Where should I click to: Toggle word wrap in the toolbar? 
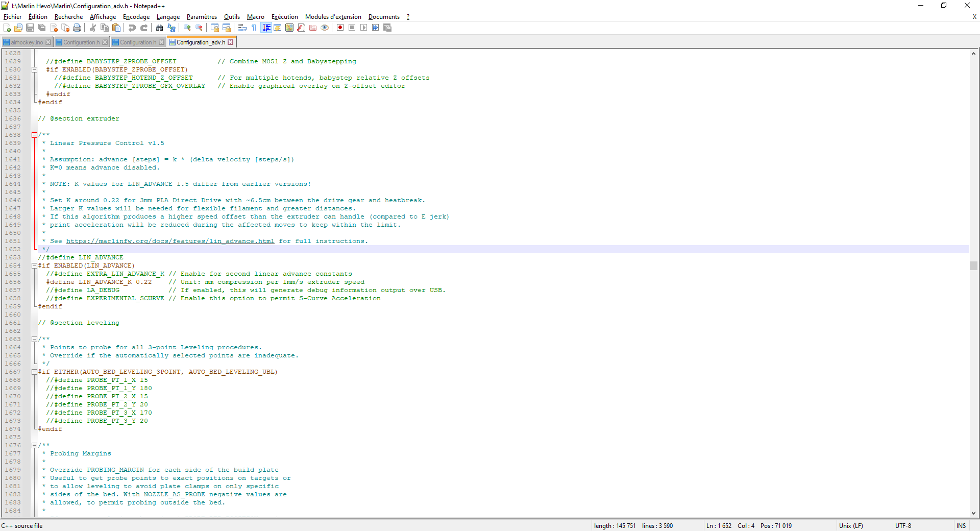pyautogui.click(x=242, y=28)
